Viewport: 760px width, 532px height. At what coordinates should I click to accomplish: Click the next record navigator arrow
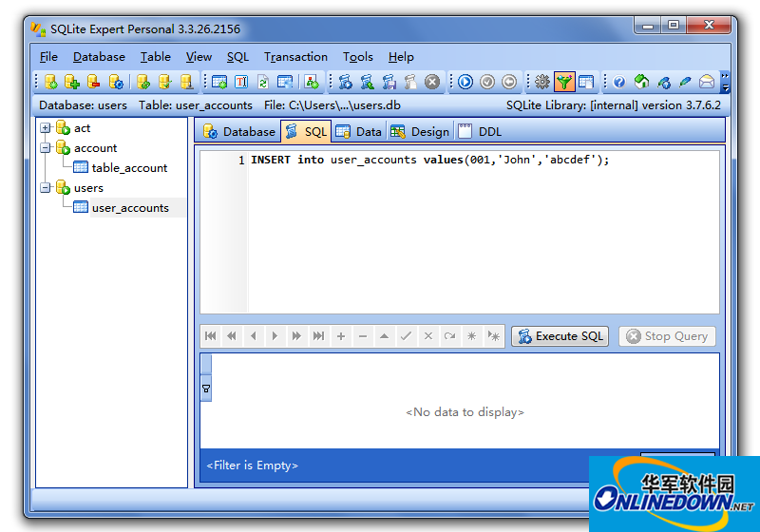pyautogui.click(x=275, y=336)
